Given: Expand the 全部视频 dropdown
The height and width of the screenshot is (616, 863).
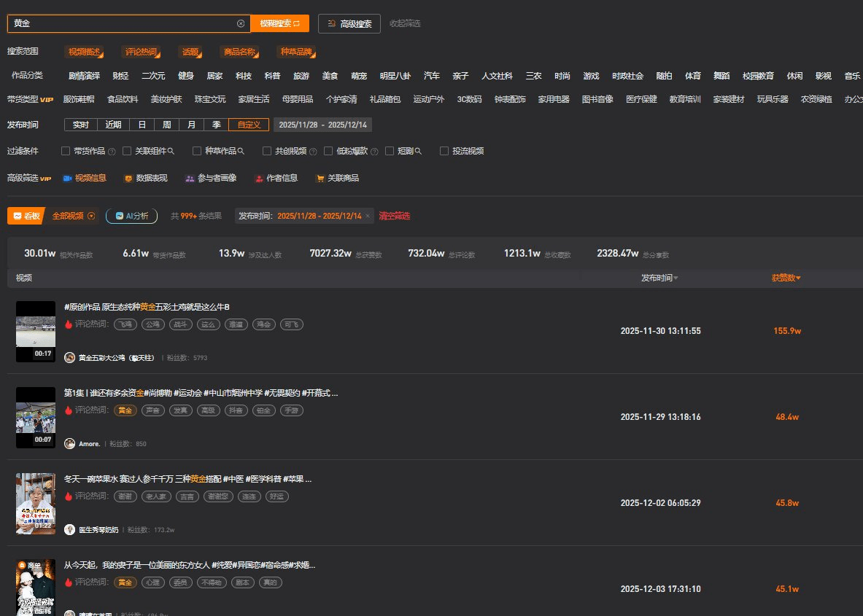Looking at the screenshot, I should 91,216.
